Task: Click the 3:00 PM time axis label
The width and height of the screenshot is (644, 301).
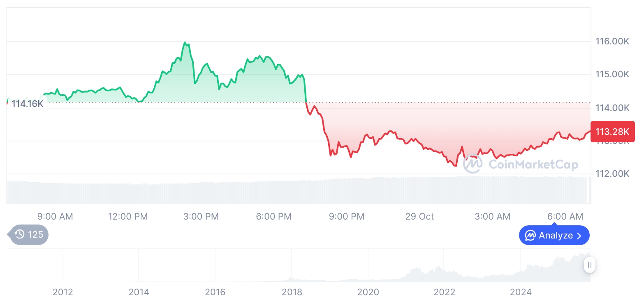Action: coord(201,216)
